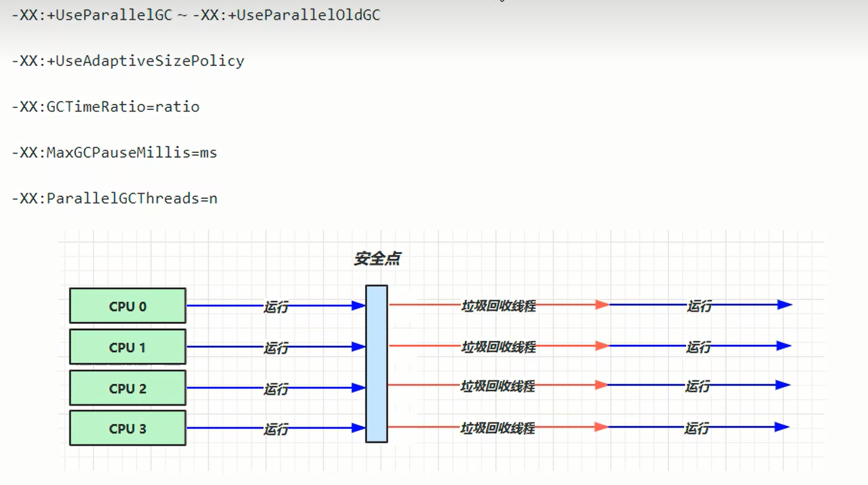This screenshot has width=868, height=485.
Task: Select the green CPU 2 box
Action: pos(128,388)
